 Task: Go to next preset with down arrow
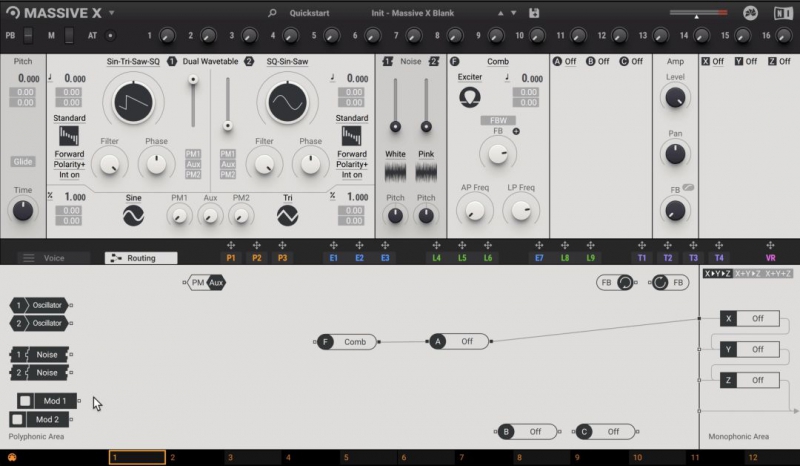513,13
